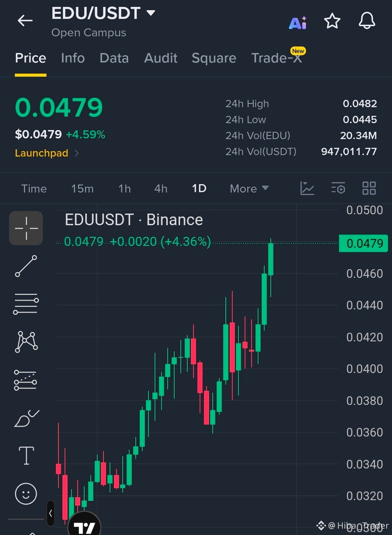Click the EDUUSDT · Binance chart title
This screenshot has height=535, width=392.
134,220
